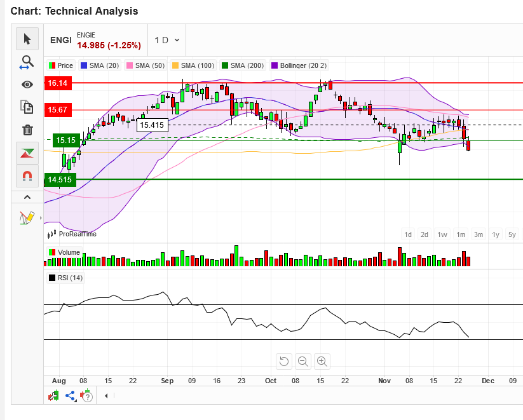Select the 2d range button

[x=425, y=234]
